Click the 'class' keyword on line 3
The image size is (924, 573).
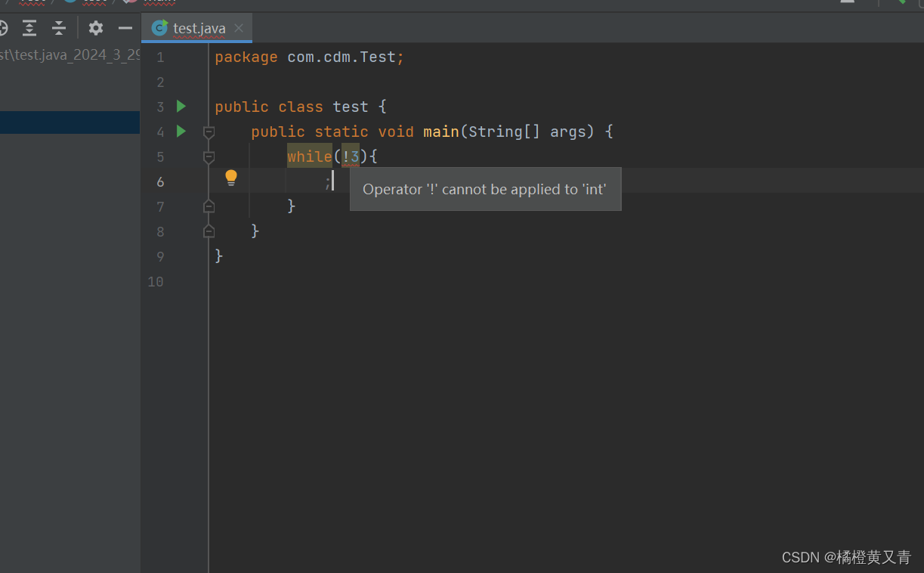pos(301,107)
